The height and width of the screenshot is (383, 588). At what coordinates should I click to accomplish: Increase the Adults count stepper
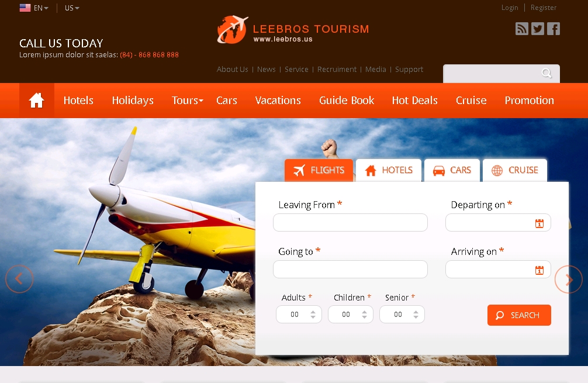click(313, 312)
